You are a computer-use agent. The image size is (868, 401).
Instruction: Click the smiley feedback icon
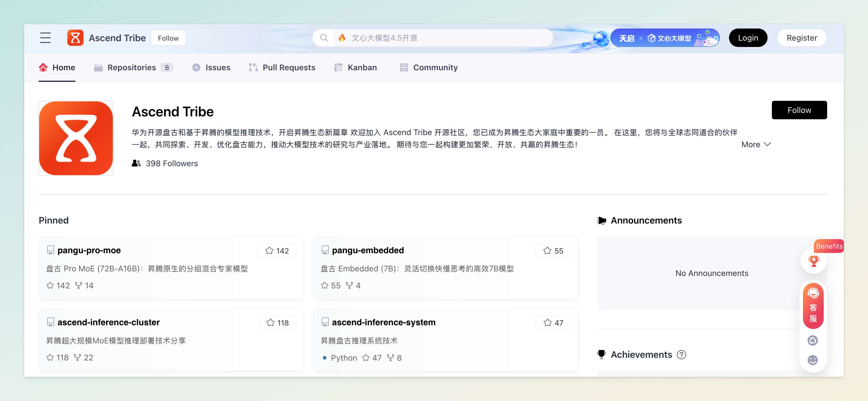[812, 360]
